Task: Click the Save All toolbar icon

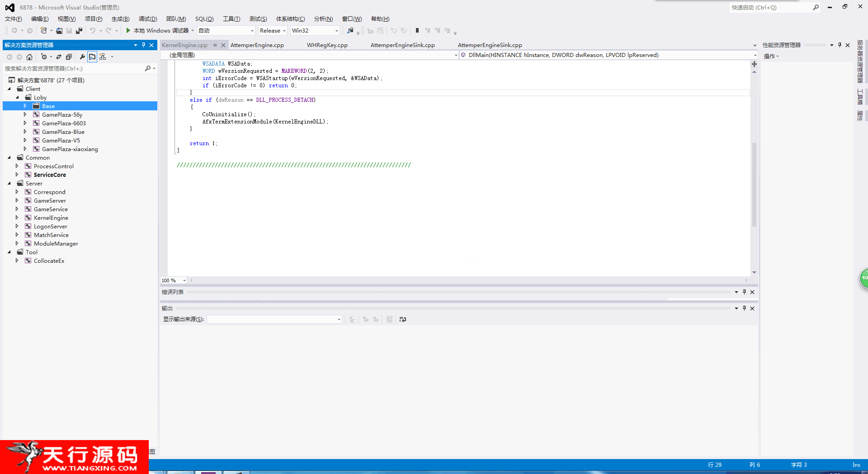Action: pos(79,30)
